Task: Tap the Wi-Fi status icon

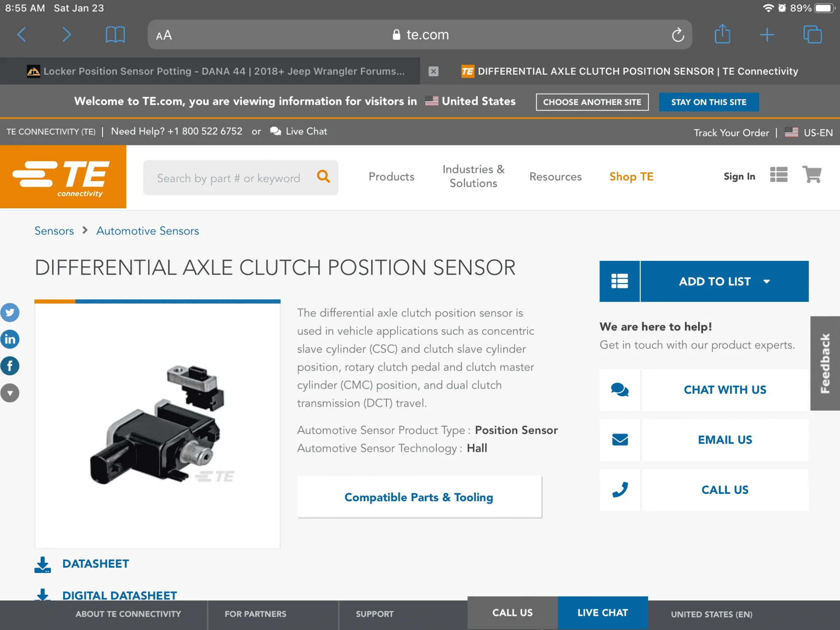Action: 768,8
